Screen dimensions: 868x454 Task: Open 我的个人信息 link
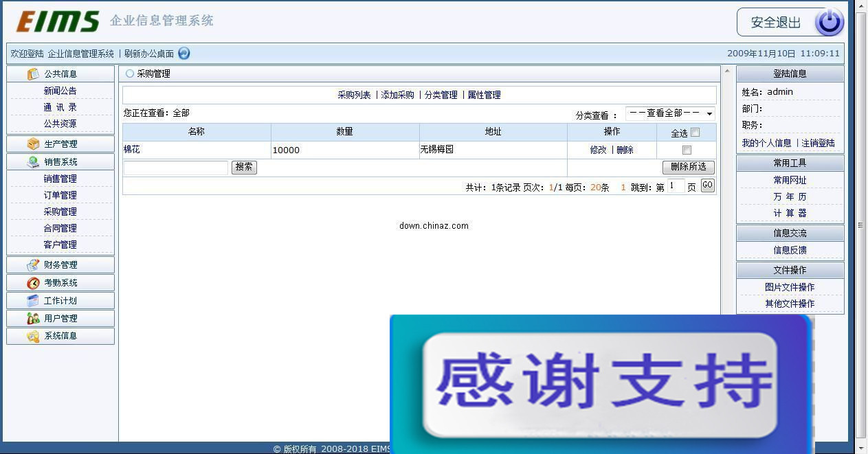point(766,143)
